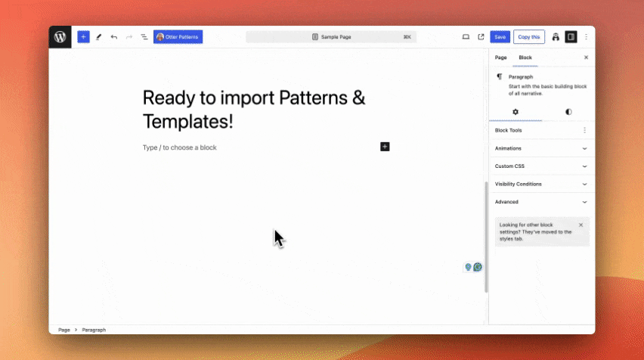Switch to the Block tab
Screen dimensions: 644x360
click(525, 57)
